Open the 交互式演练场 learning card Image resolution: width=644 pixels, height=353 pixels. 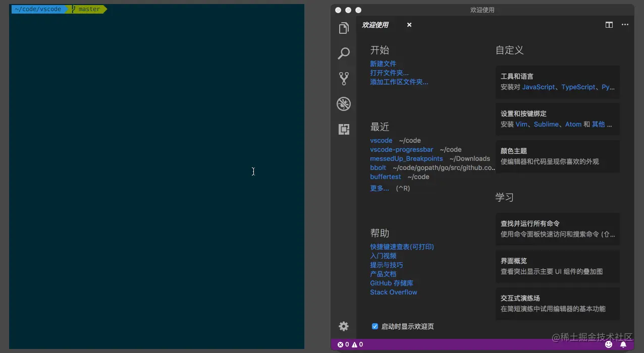point(558,304)
